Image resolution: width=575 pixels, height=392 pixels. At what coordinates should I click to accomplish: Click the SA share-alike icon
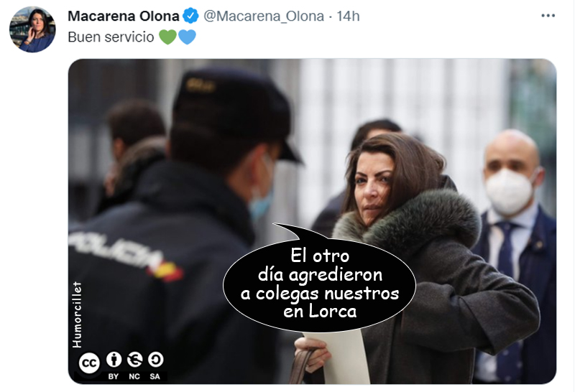tap(155, 360)
